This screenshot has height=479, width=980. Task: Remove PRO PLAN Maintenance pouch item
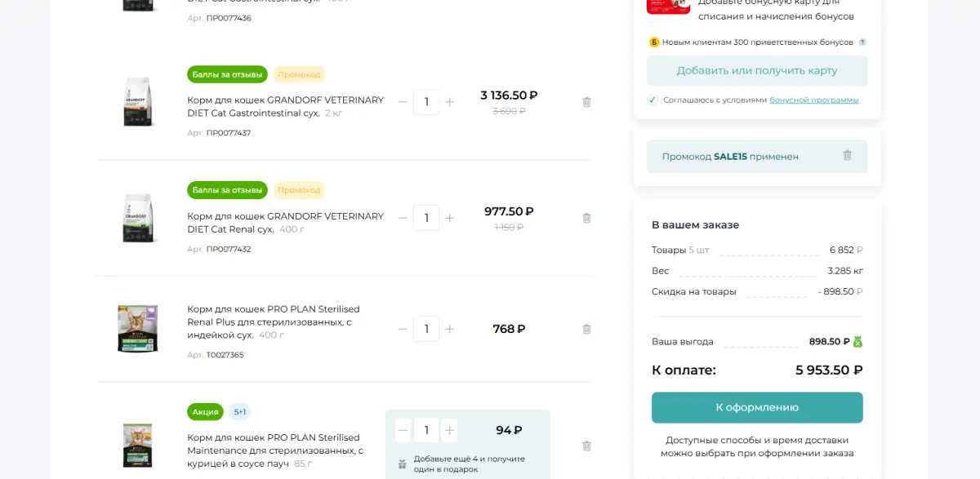point(586,446)
